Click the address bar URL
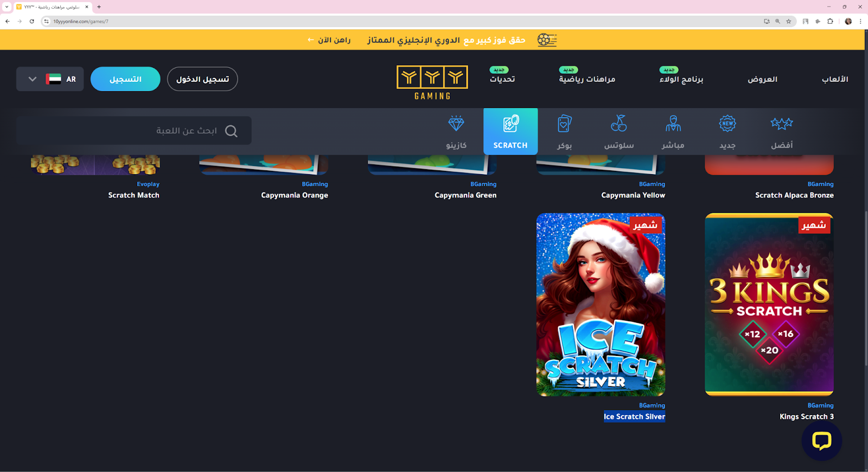 tap(81, 22)
